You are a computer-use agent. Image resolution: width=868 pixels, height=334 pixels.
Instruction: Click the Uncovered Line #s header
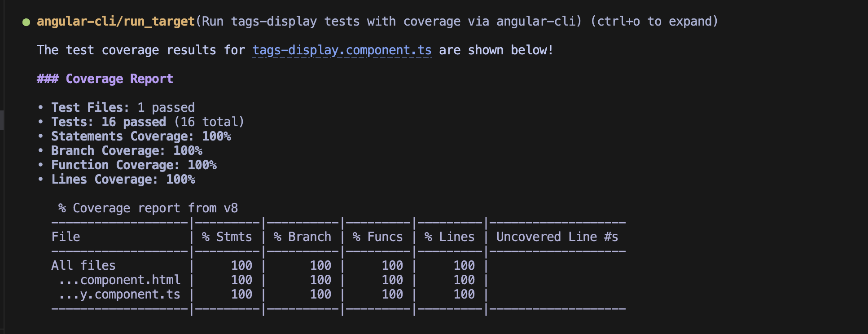pos(557,237)
